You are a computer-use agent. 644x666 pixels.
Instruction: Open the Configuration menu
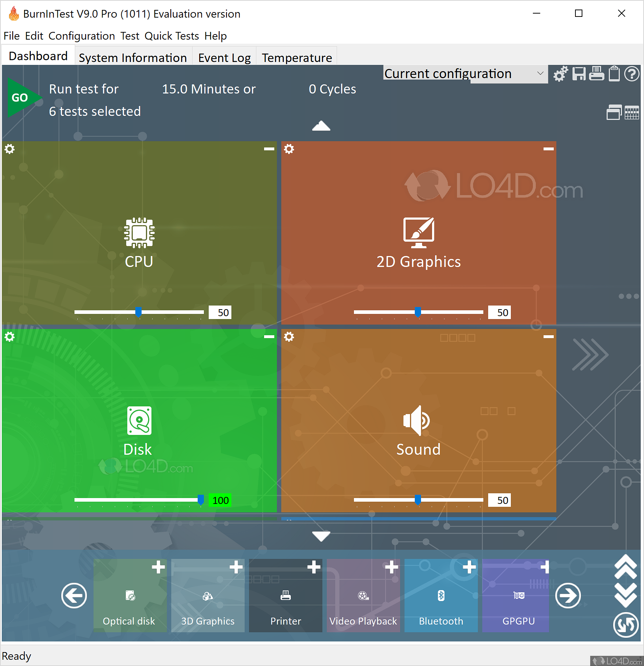[82, 36]
